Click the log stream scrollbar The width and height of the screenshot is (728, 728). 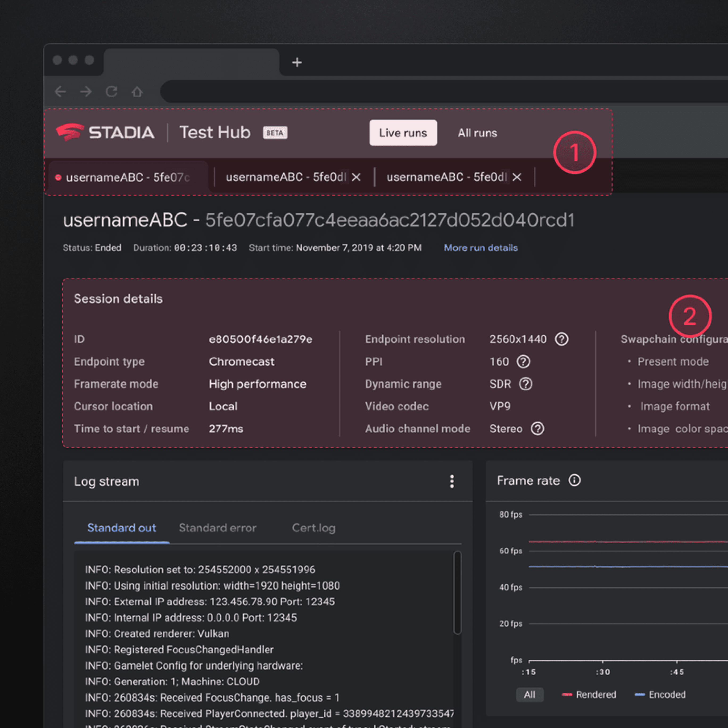pyautogui.click(x=457, y=593)
